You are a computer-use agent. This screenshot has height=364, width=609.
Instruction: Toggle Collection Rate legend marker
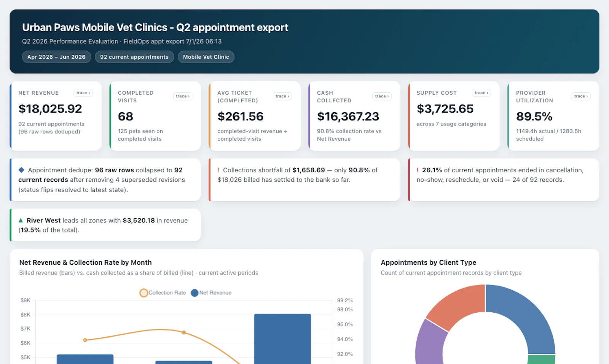[143, 293]
